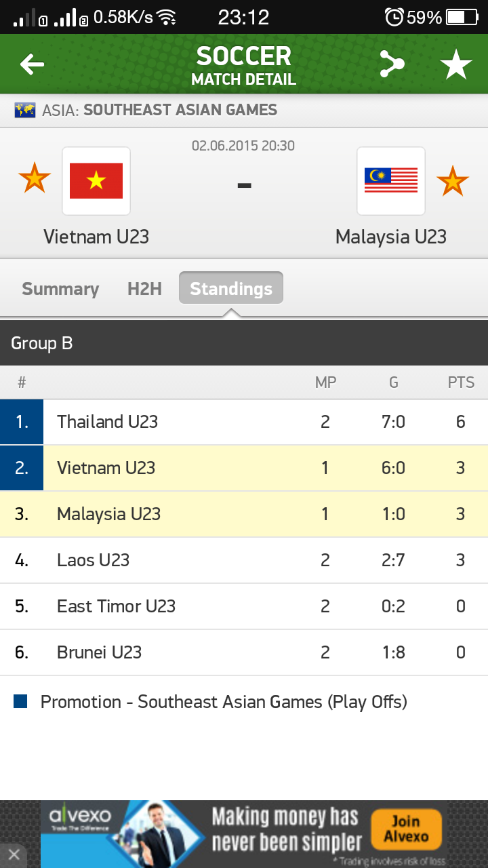
Task: Toggle favorite star beside Malaysia U23
Action: (452, 180)
